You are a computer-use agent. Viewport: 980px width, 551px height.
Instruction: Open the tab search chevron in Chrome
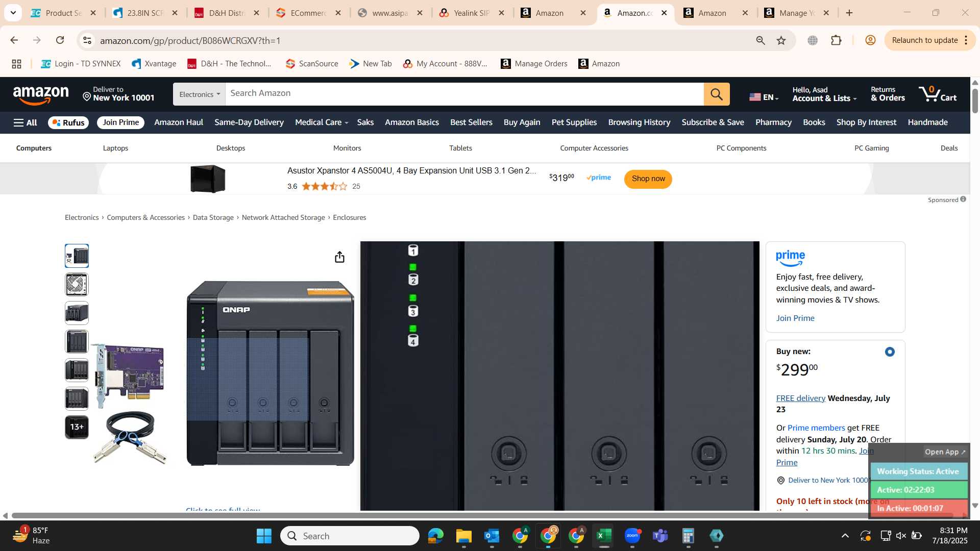coord(13,13)
